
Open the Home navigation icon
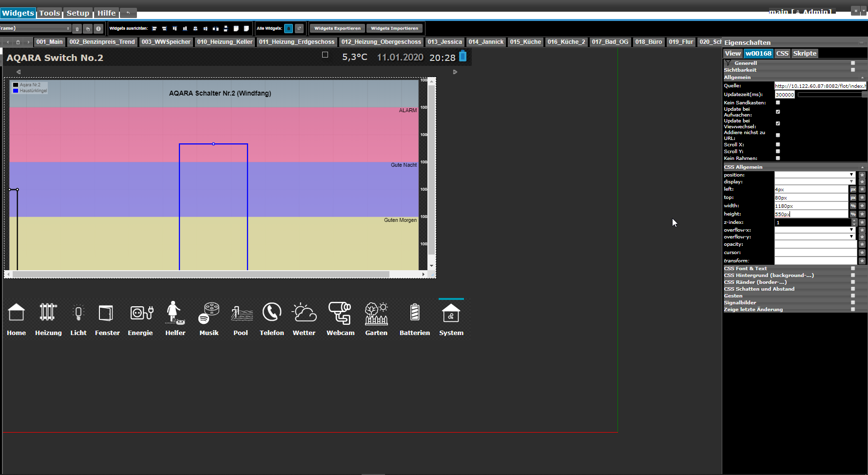(x=16, y=313)
